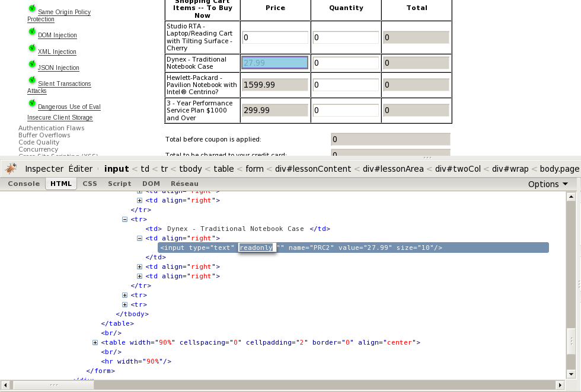Click green checkmark beside JSON Injection
The image size is (581, 392).
[32, 64]
